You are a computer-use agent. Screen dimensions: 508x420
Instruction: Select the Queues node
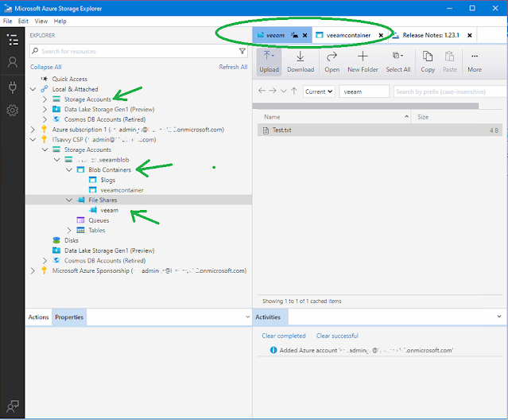click(99, 220)
